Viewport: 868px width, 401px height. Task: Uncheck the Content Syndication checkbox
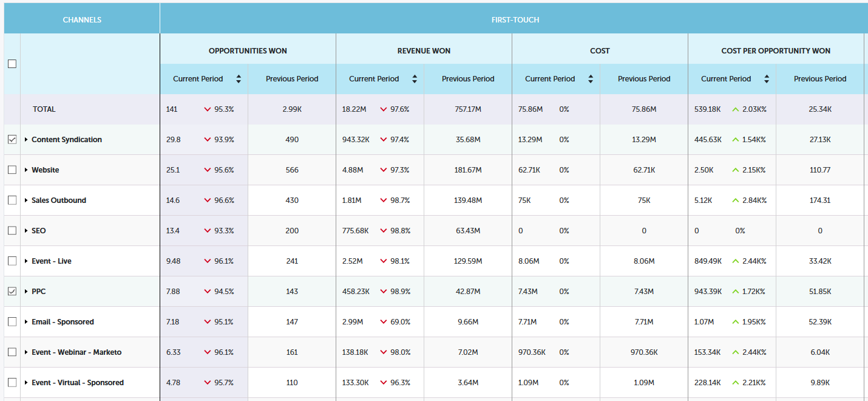click(12, 140)
